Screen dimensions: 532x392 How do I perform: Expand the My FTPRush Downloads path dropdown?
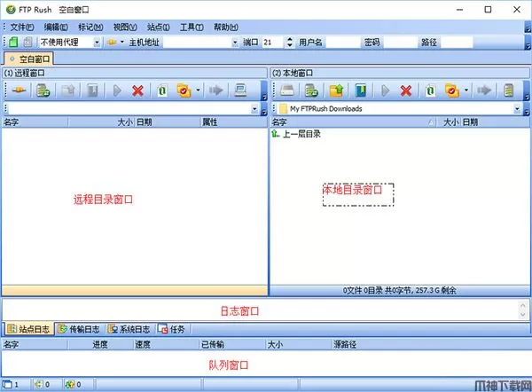[x=517, y=109]
